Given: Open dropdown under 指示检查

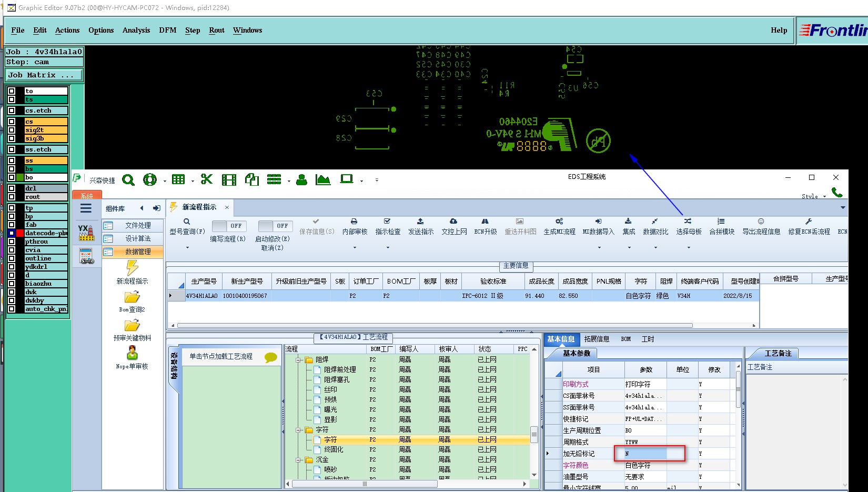Looking at the screenshot, I should [388, 247].
